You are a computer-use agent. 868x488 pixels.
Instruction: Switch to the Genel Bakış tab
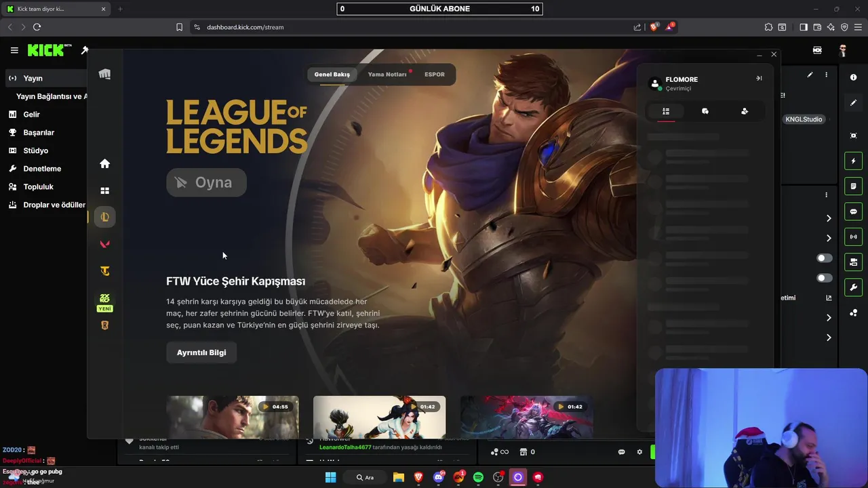click(x=332, y=75)
